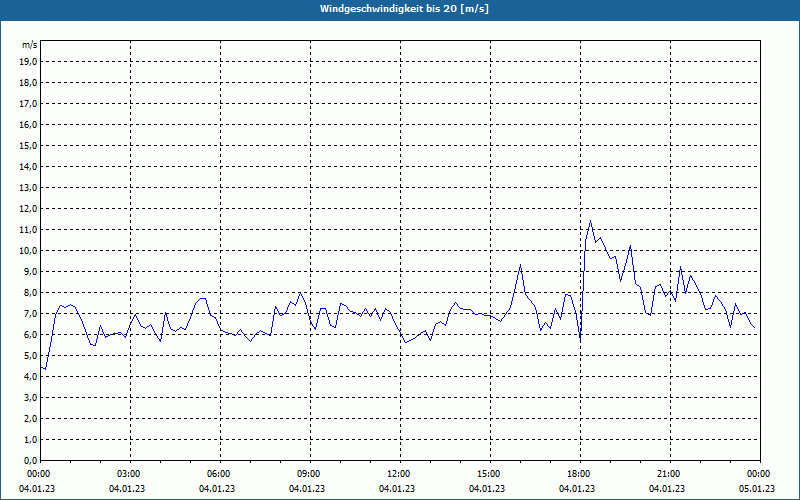
Task: Select the '21:00' time axis label
Action: (x=669, y=474)
